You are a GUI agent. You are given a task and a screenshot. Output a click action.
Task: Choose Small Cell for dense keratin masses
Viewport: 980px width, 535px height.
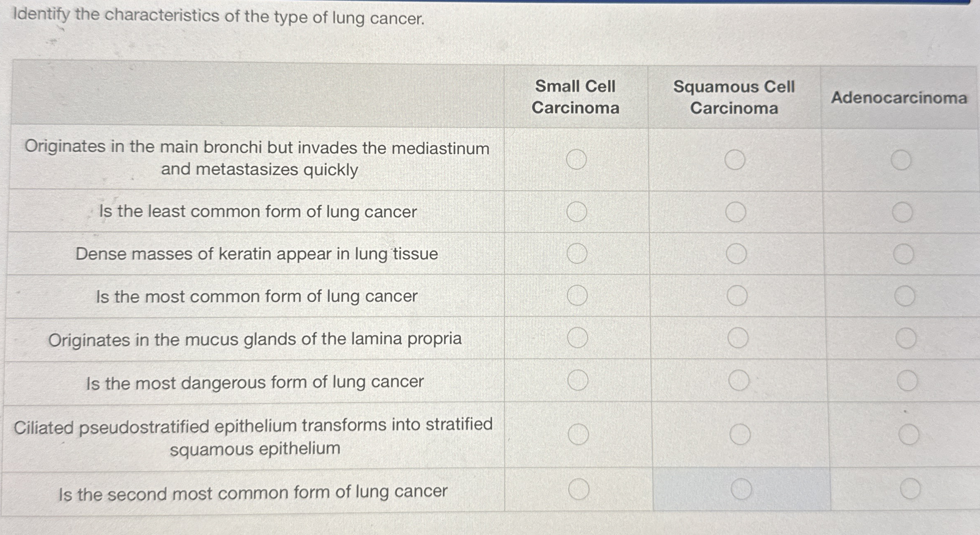point(577,253)
